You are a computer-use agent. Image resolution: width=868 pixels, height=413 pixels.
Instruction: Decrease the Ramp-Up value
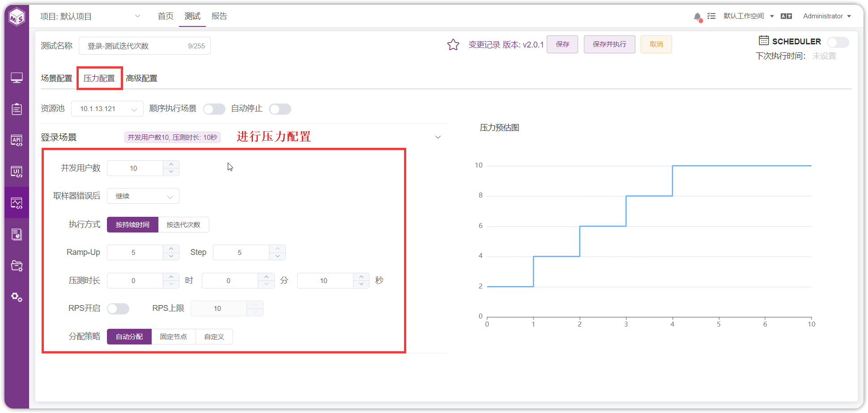(x=171, y=256)
